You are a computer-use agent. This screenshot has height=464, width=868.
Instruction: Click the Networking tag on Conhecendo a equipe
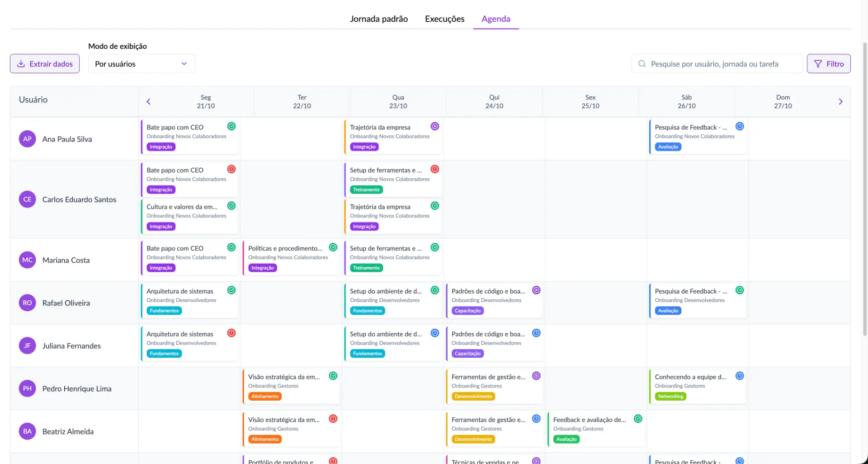[x=670, y=397]
